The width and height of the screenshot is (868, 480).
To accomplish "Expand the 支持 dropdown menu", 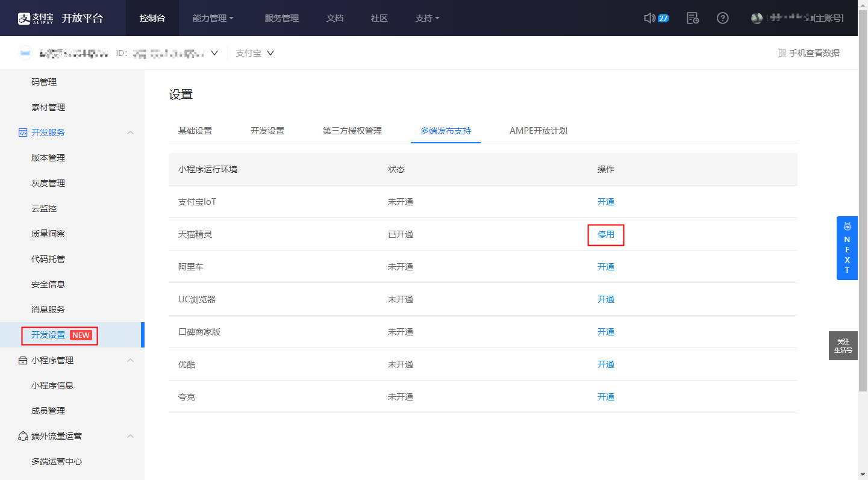I will pos(428,18).
